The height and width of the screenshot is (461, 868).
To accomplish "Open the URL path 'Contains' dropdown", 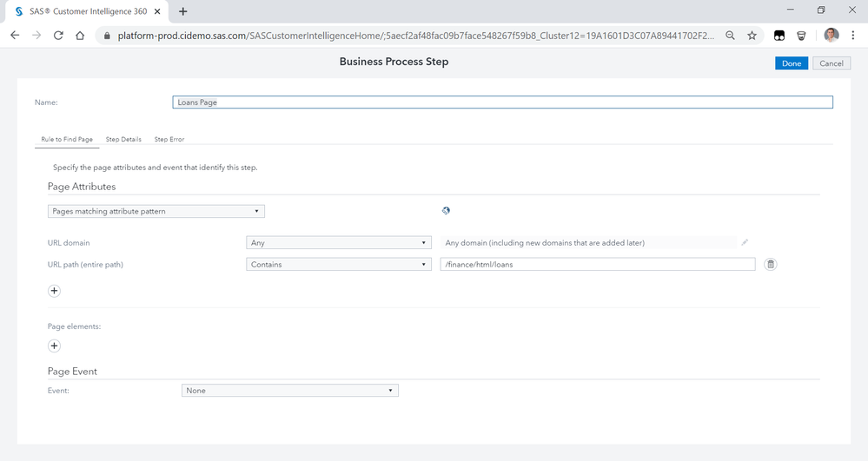I will (x=339, y=264).
